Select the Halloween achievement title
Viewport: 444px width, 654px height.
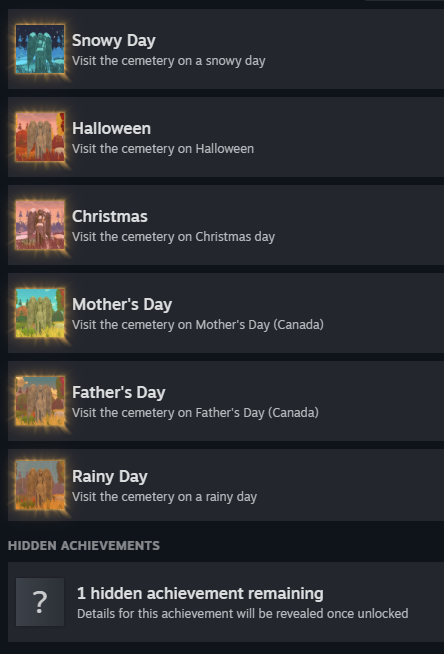coord(111,128)
